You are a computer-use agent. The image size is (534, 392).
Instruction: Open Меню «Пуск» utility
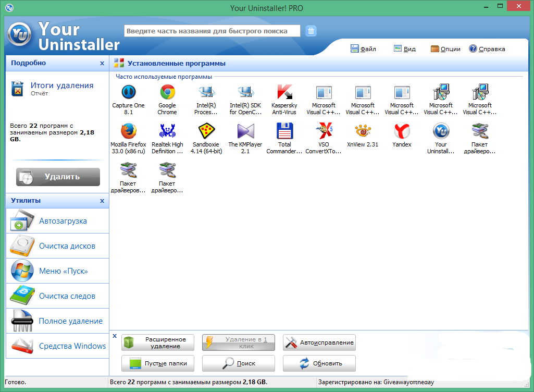pyautogui.click(x=57, y=271)
